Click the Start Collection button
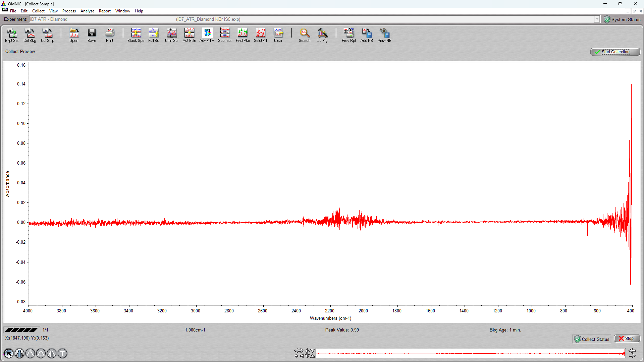Viewport: 644px width, 362px height. point(615,52)
